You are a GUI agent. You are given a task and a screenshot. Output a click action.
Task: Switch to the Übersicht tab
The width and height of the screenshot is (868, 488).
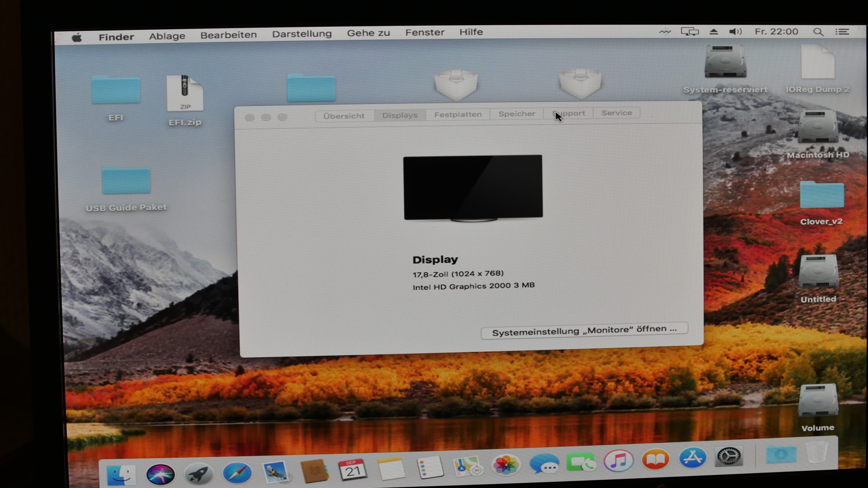[344, 116]
